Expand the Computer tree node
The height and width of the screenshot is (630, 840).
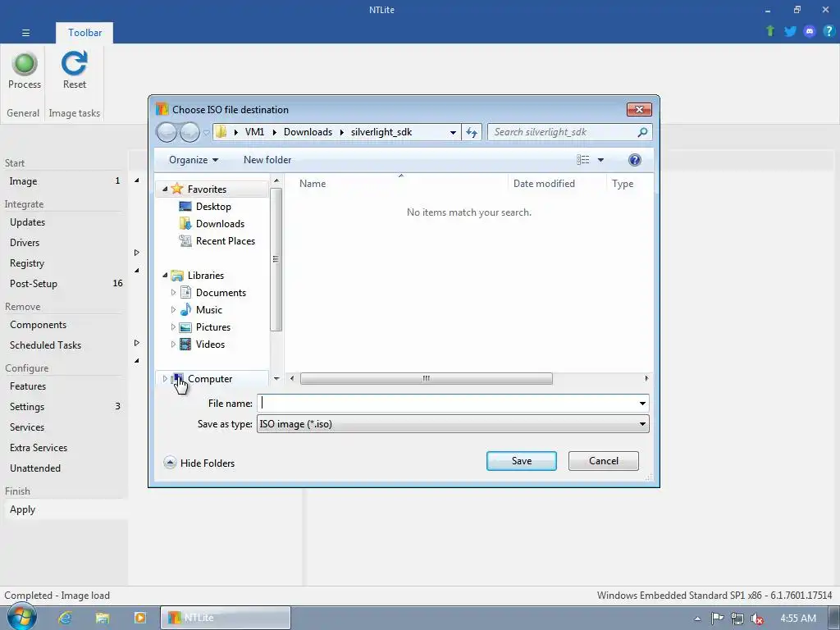165,379
